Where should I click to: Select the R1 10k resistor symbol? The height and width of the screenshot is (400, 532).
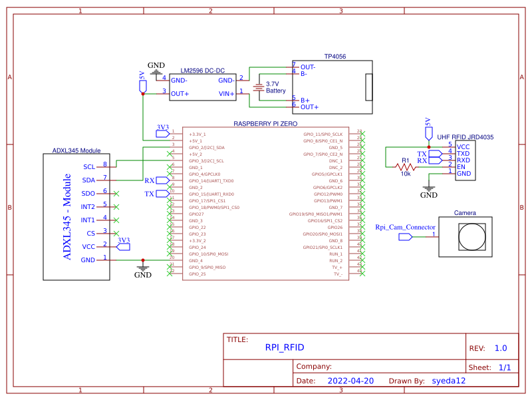pos(405,167)
